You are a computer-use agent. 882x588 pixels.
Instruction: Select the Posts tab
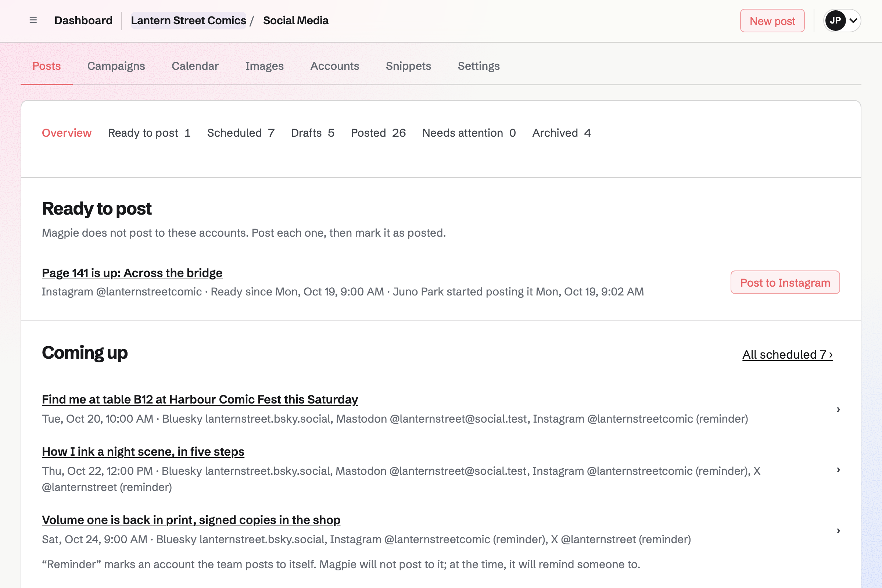47,66
